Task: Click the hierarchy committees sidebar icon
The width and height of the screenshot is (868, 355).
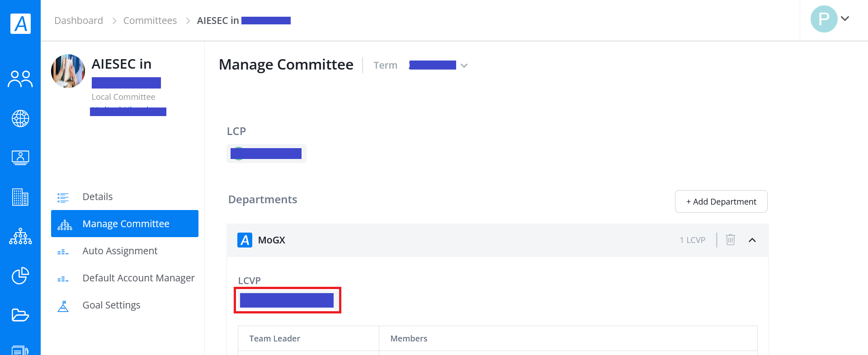Action: point(20,236)
